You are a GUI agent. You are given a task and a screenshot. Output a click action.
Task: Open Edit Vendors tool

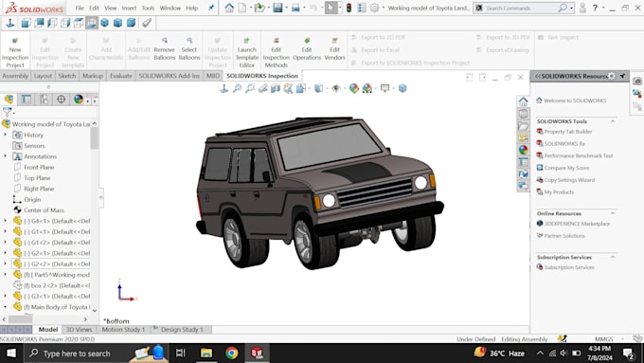334,49
